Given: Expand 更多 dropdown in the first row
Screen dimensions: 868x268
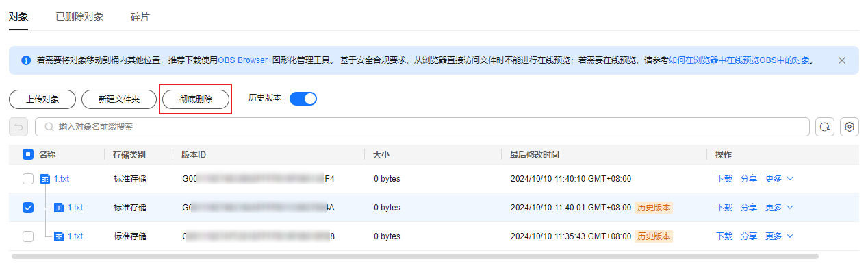Looking at the screenshot, I should 779,179.
